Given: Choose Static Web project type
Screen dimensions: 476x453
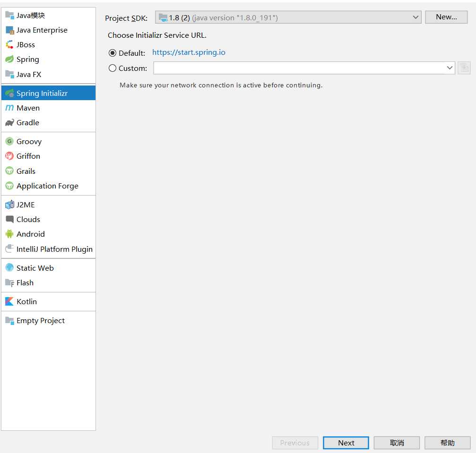Looking at the screenshot, I should click(x=48, y=268).
